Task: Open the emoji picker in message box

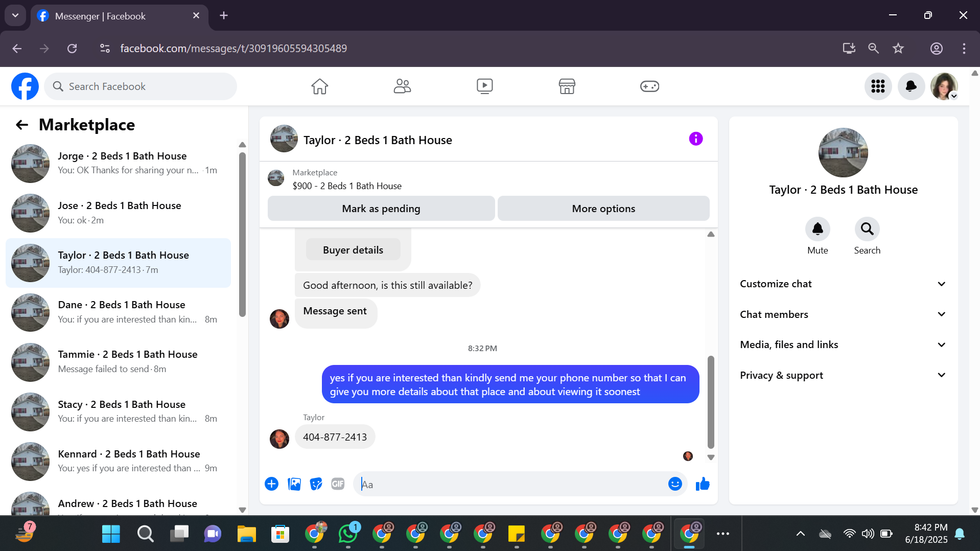Action: [x=675, y=484]
